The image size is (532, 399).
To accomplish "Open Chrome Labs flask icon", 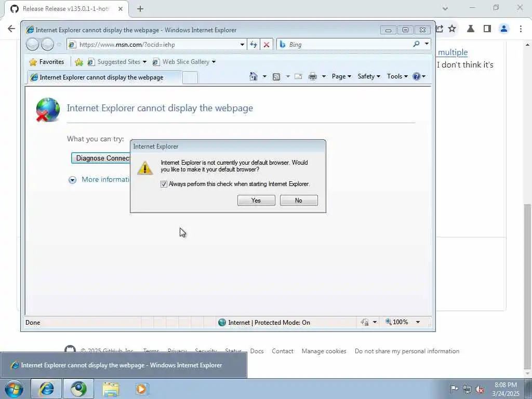I will coord(471,29).
